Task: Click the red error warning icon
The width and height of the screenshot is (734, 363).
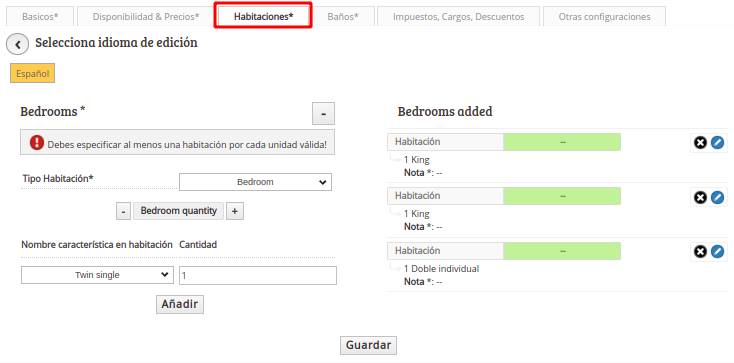Action: (37, 143)
